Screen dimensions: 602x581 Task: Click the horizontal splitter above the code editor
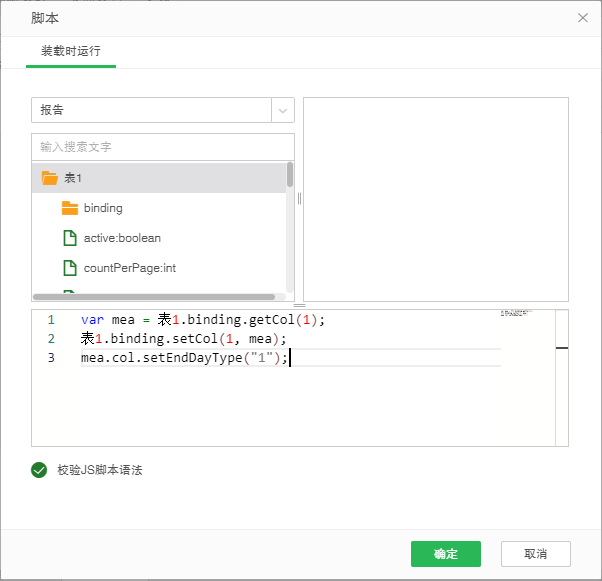299,305
